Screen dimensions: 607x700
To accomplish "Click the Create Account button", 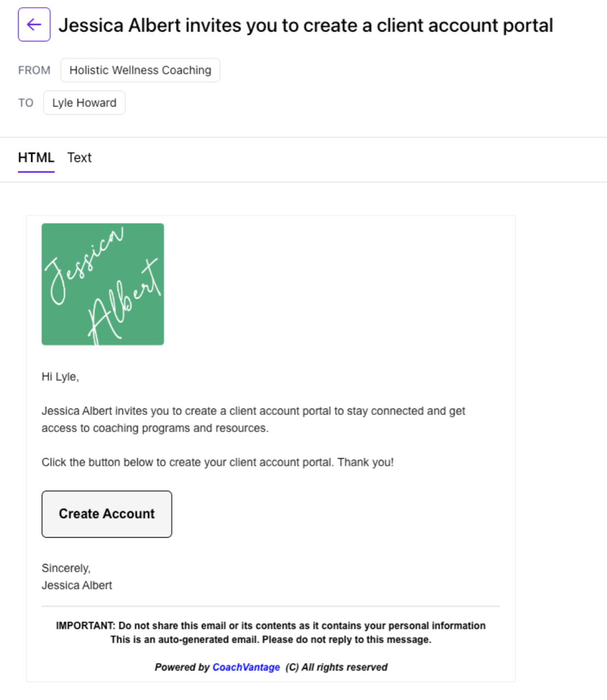I will coord(107,514).
